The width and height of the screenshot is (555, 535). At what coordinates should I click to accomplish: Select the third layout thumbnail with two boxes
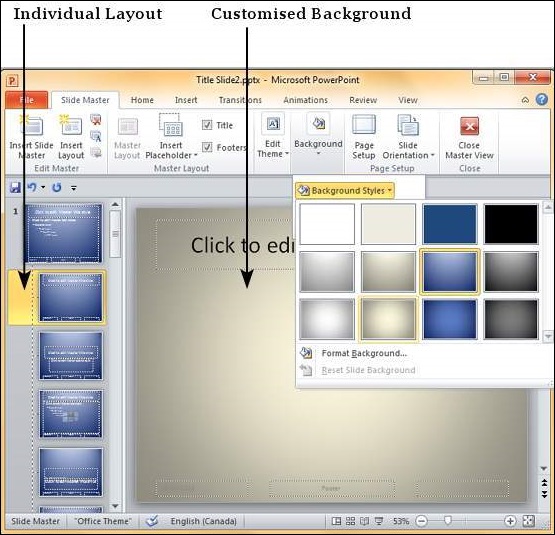(71, 355)
